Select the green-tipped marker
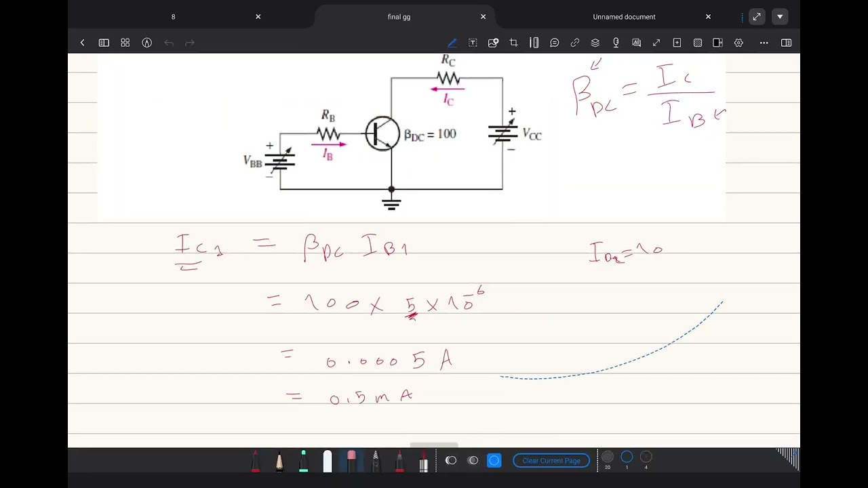The image size is (868, 488). coord(303,462)
